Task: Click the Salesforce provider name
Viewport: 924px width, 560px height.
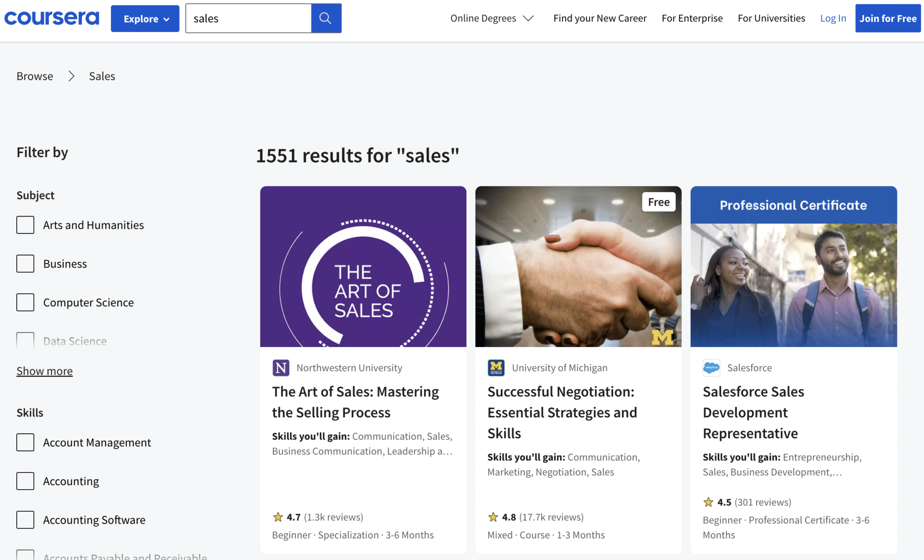Action: [749, 368]
